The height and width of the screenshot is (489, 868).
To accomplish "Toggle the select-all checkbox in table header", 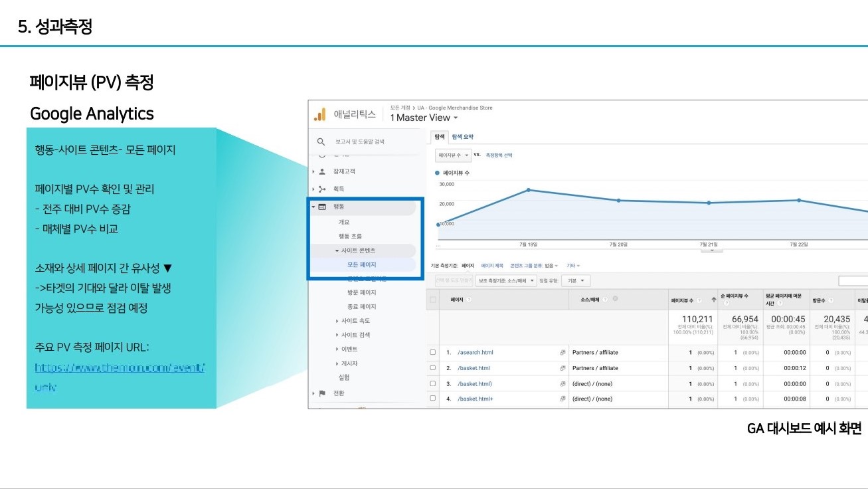I will click(434, 300).
